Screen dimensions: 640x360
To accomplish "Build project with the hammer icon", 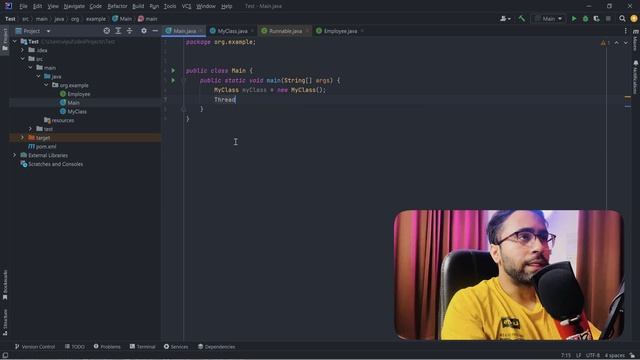I will tap(522, 19).
